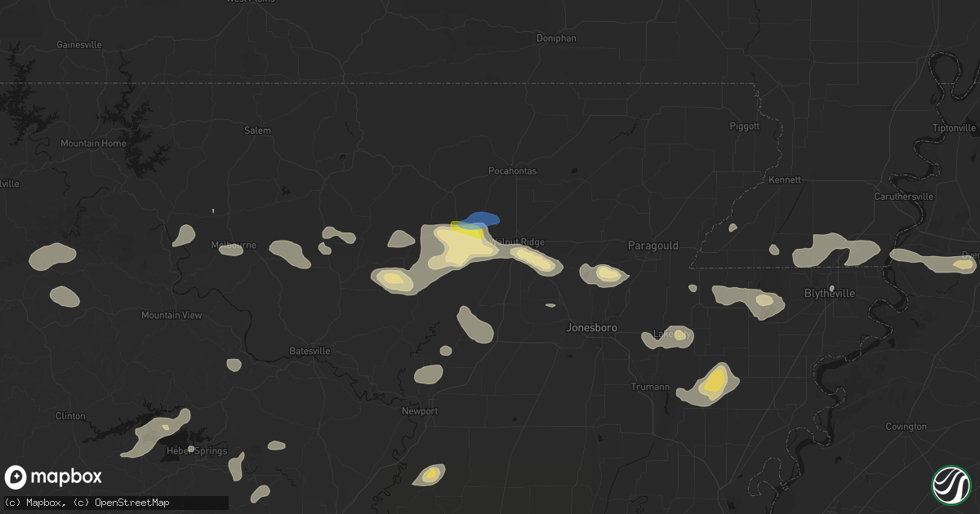The width and height of the screenshot is (980, 514).
Task: Click the Doniphan town label
Action: tap(557, 38)
